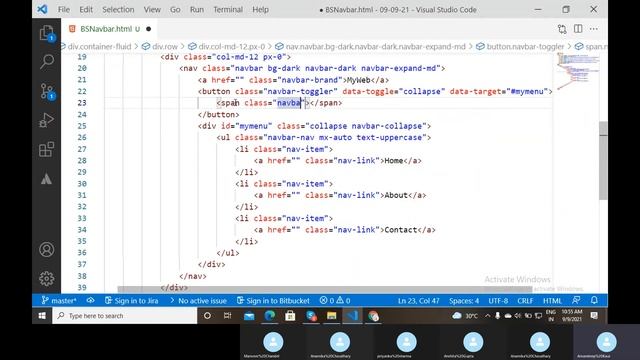Click the Ln 23, Col 47 position indicator
Viewport: 640px width, 360px height.
point(418,301)
